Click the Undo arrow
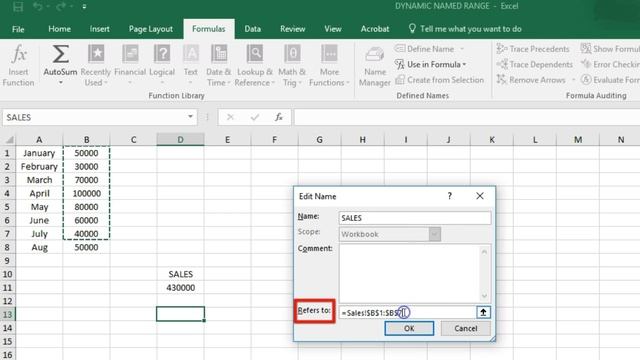This screenshot has height=360, width=640. (38, 7)
